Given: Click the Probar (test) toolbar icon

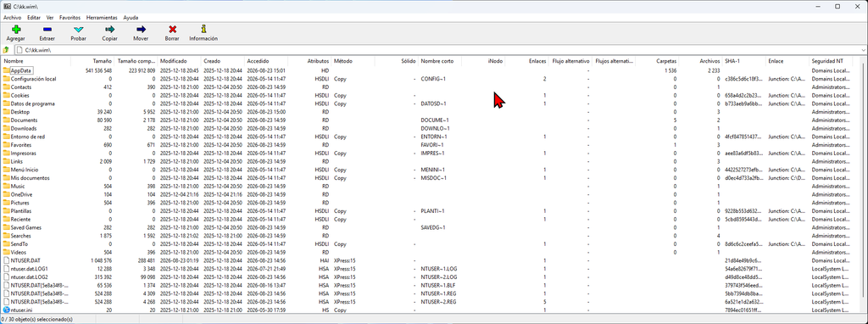Looking at the screenshot, I should (79, 30).
